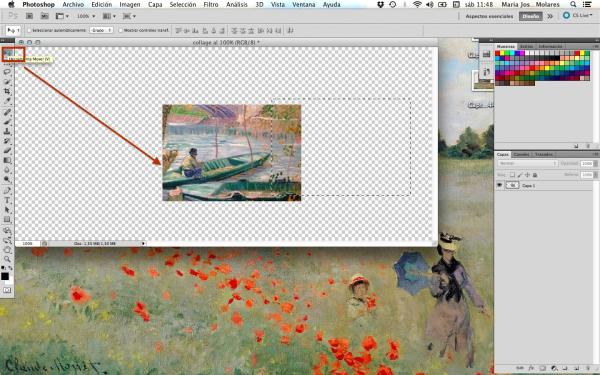Click the Diseño workspace button
600x375 pixels.
pos(530,16)
